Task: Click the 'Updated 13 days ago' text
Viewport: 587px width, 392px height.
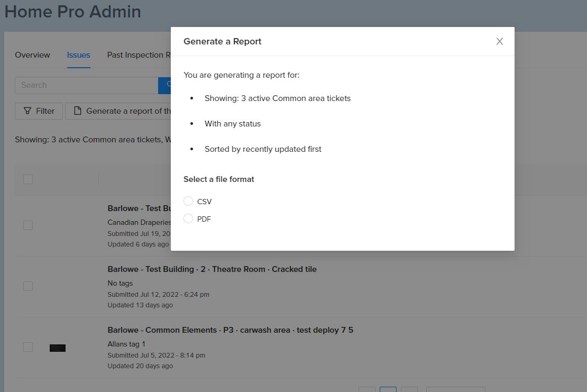Action: pyautogui.click(x=140, y=305)
